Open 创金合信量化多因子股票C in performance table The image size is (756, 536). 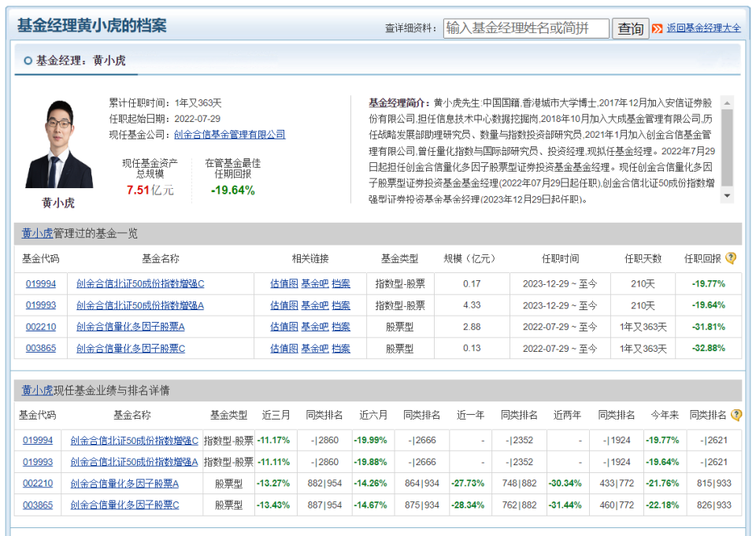124,505
